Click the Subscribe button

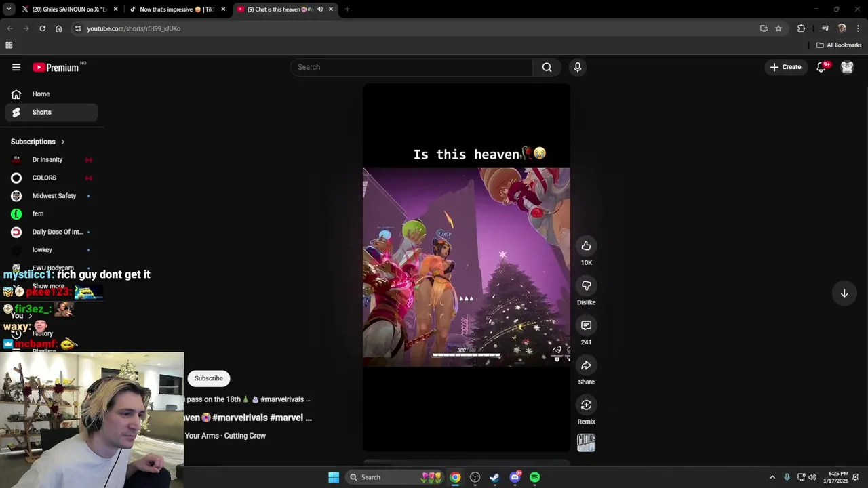click(209, 378)
